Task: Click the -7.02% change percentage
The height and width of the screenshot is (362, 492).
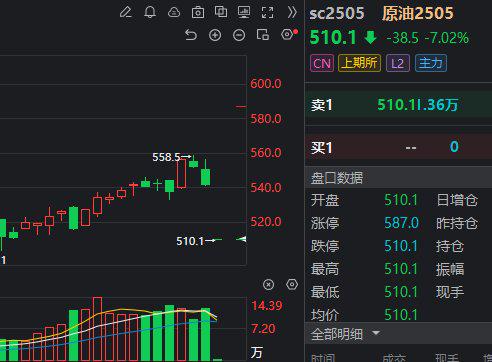Action: (447, 38)
